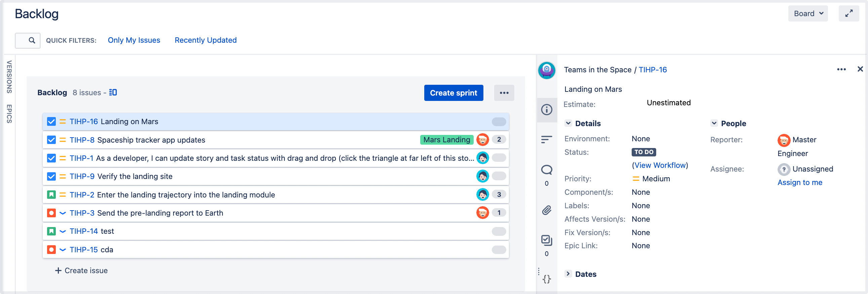This screenshot has height=294, width=868.
Task: Collapse the Details section
Action: coord(568,123)
